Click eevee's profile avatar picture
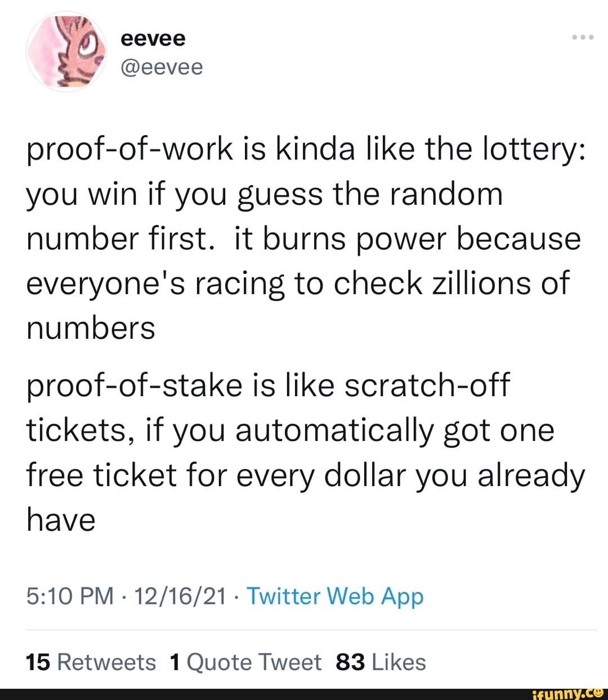Viewport: 608px width, 700px height. 67,52
